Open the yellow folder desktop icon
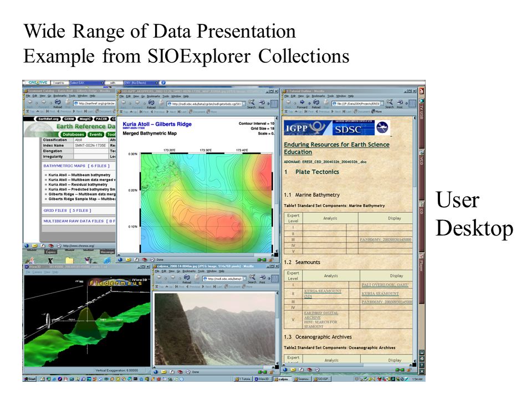The height and width of the screenshot is (399, 532). click(69, 260)
